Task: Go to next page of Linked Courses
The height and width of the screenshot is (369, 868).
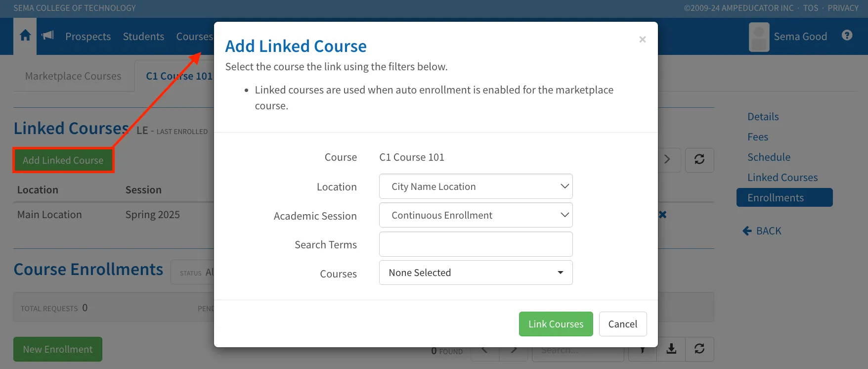Action: pyautogui.click(x=668, y=159)
